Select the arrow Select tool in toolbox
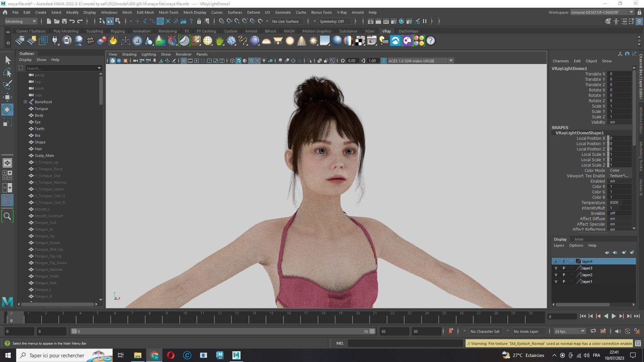The image size is (644, 362). tap(7, 60)
